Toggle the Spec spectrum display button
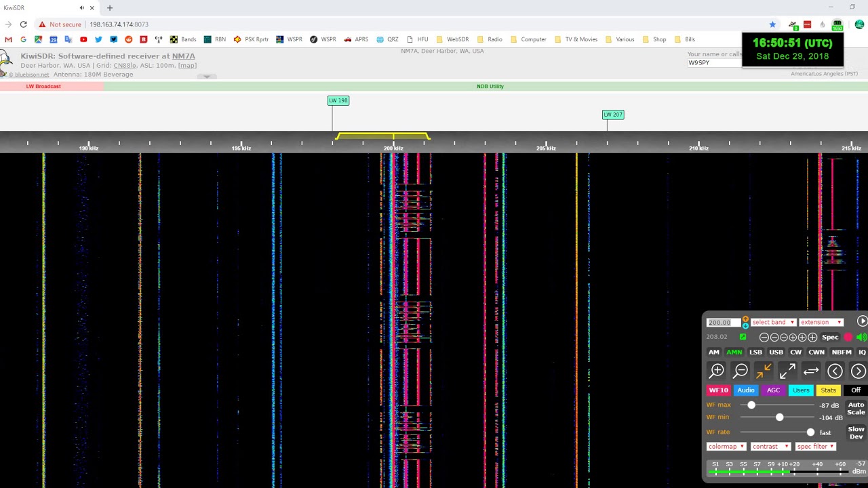Viewport: 868px width, 488px height. pos(830,337)
